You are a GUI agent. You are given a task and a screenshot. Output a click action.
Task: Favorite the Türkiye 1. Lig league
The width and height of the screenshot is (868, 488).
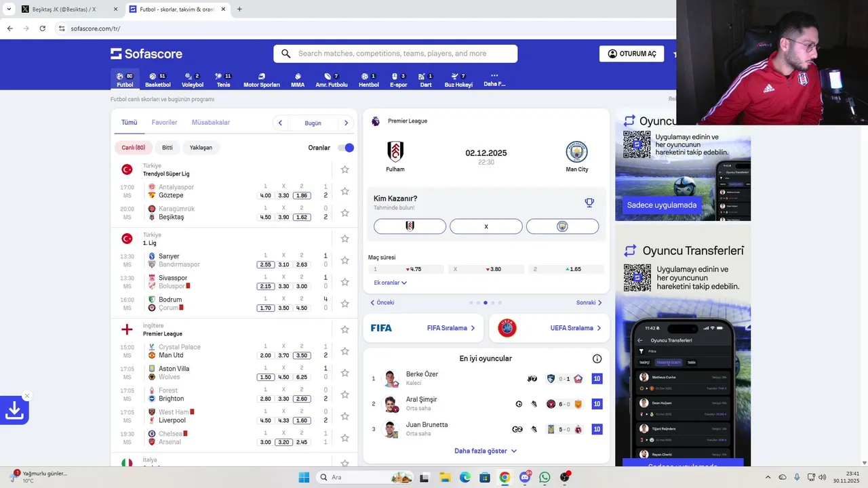[344, 239]
